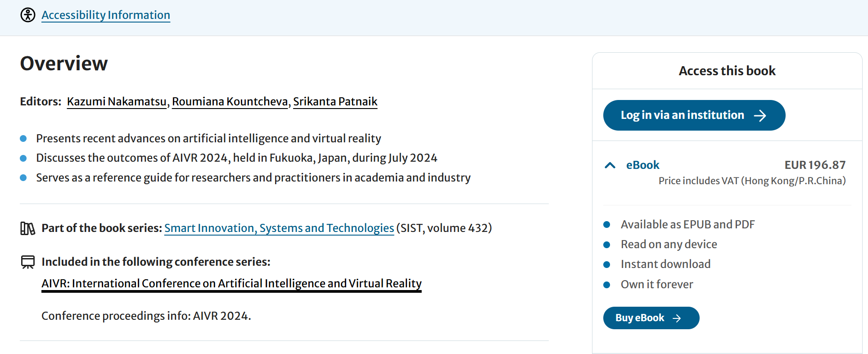868x354 pixels.
Task: Click the eBook section title
Action: (x=642, y=165)
